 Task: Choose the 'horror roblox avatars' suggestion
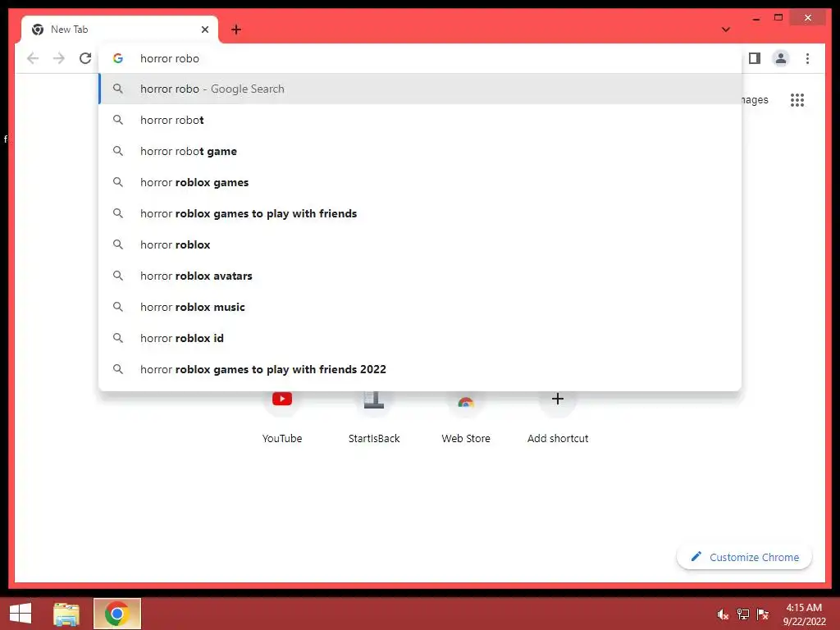420,276
